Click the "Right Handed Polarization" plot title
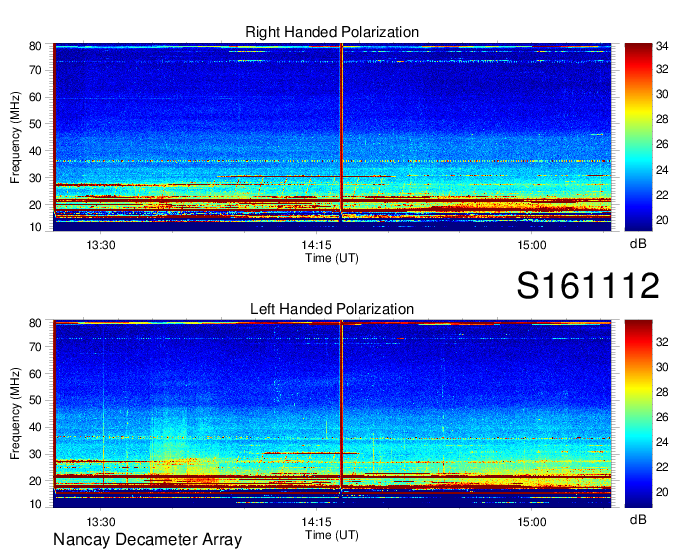 [x=332, y=32]
